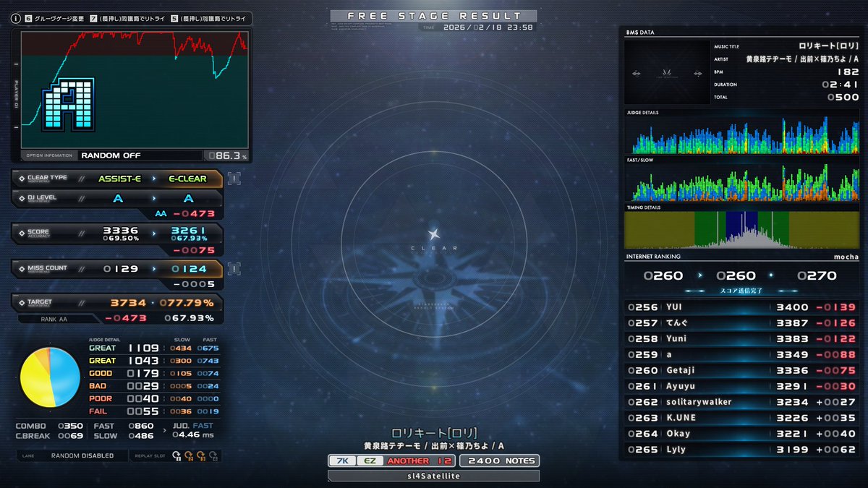This screenshot has width=868, height=488.
Task: Click the mocha player name in Internet Ranking
Action: pyautogui.click(x=846, y=257)
